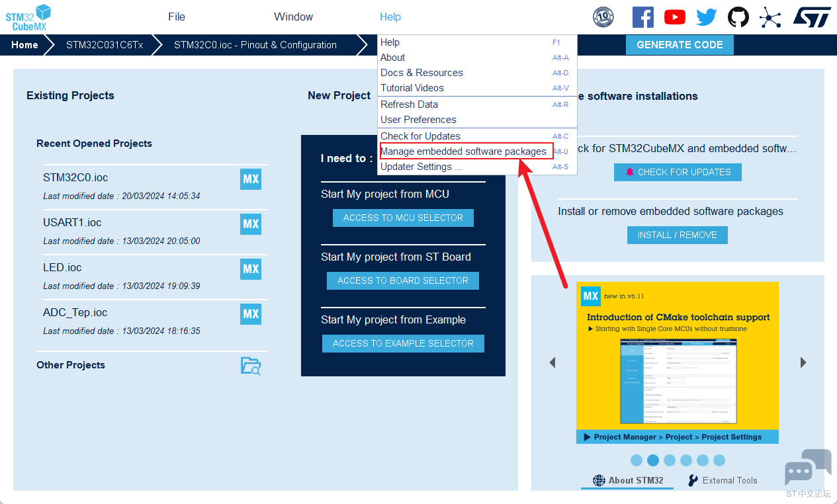The width and height of the screenshot is (837, 504).
Task: Choose Docs & Resources menu entry
Action: click(x=477, y=73)
